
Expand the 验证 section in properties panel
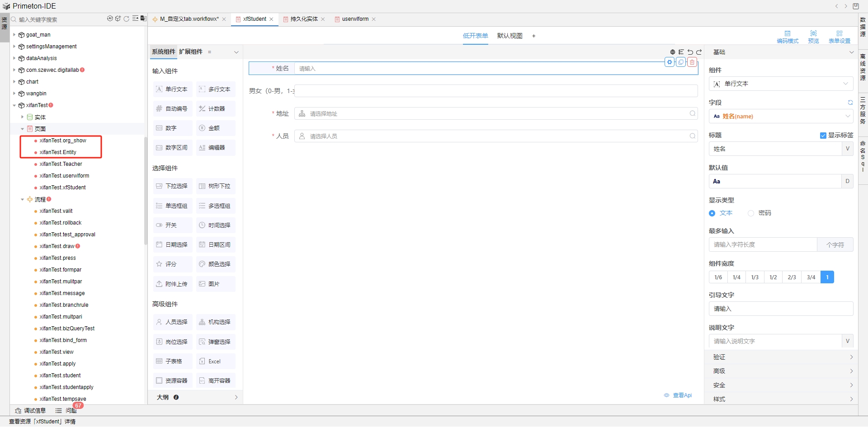(x=781, y=357)
